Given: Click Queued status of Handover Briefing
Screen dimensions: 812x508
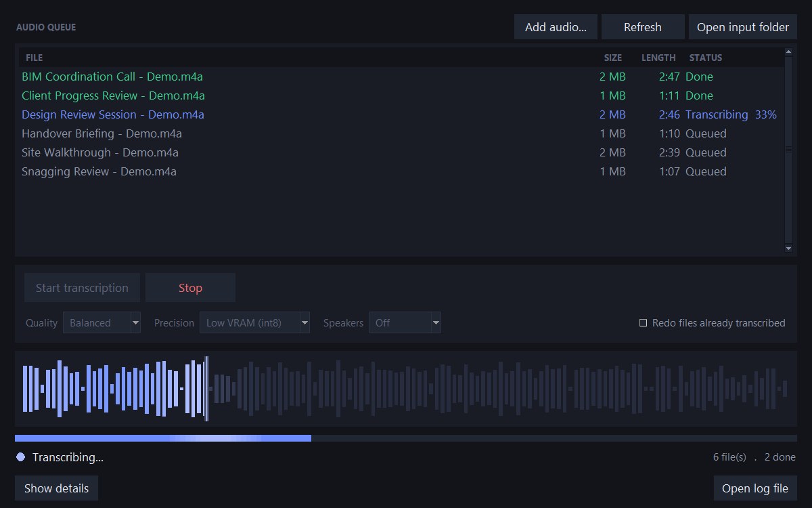Looking at the screenshot, I should [706, 133].
